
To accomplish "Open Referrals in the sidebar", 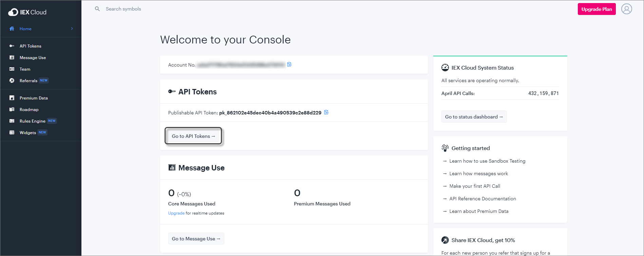I will [x=29, y=81].
